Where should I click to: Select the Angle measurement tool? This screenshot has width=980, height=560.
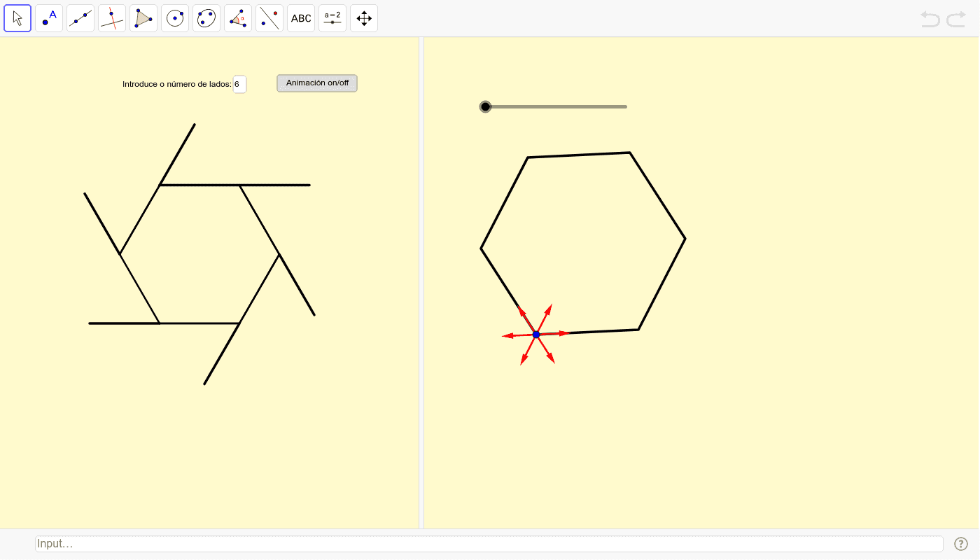point(238,18)
